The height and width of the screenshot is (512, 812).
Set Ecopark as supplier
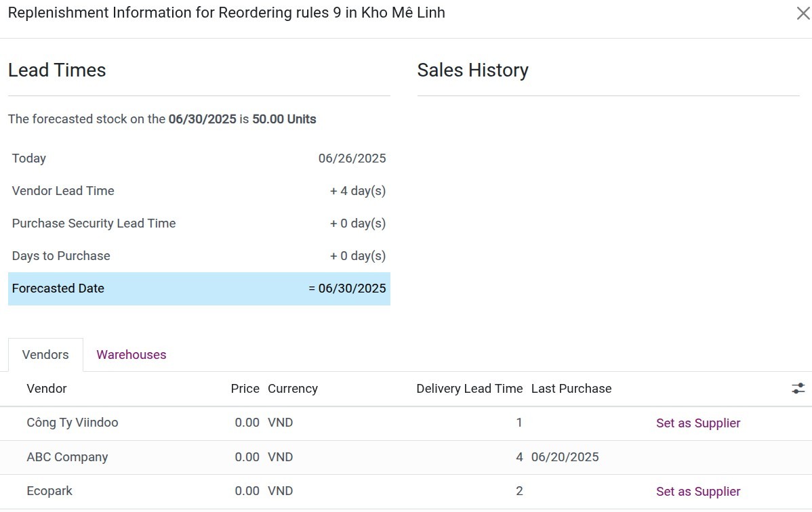click(x=697, y=492)
